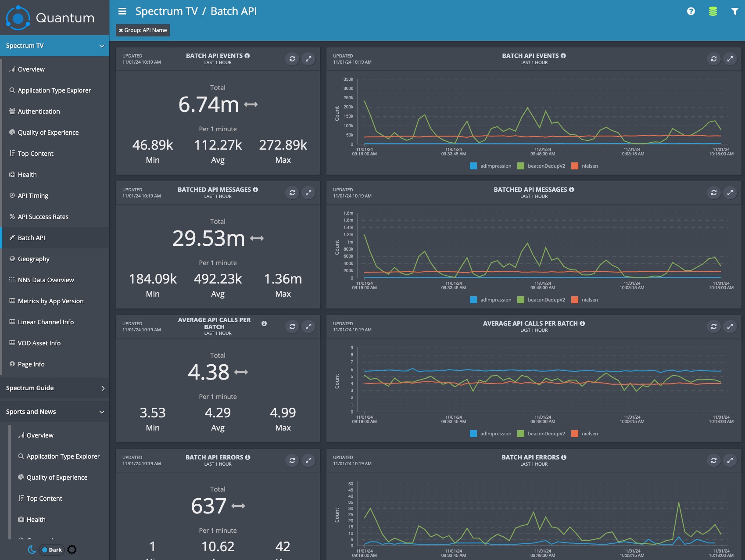Click the green database stack icon

tap(713, 11)
